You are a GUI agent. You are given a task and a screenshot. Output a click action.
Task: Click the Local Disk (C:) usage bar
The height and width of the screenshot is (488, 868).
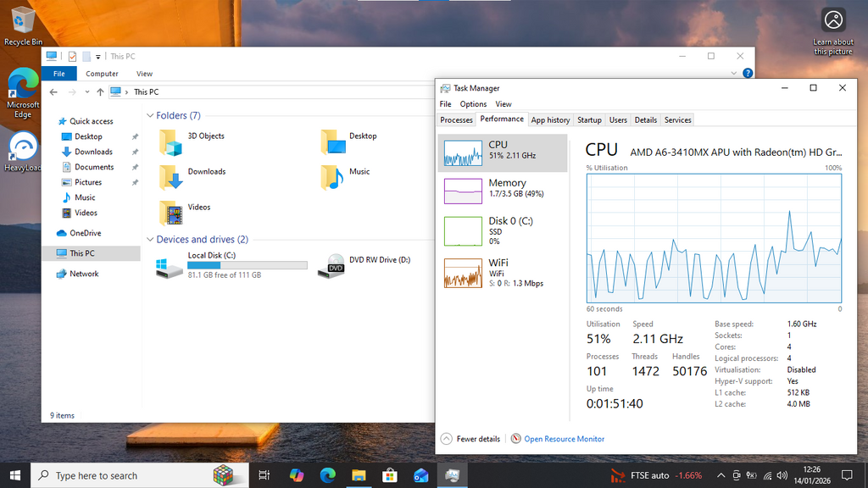coord(248,265)
